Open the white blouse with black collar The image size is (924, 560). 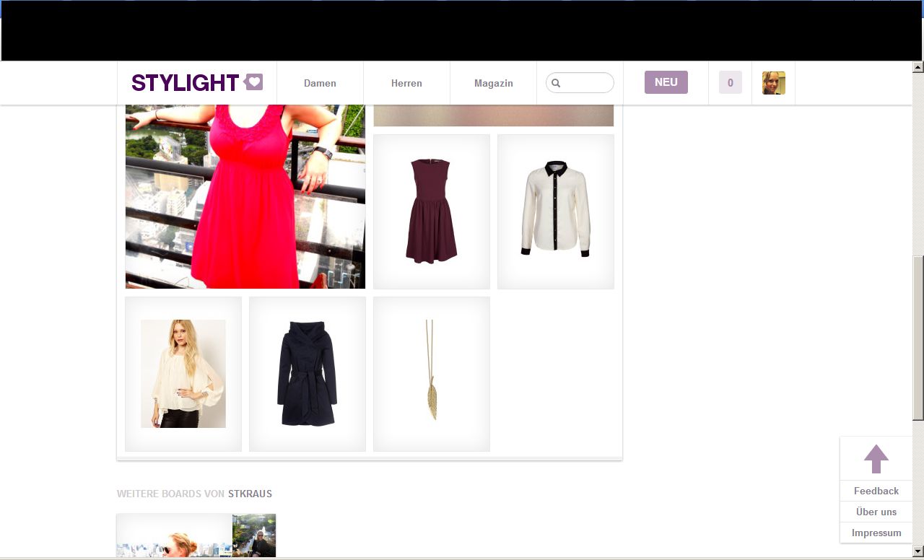(556, 211)
